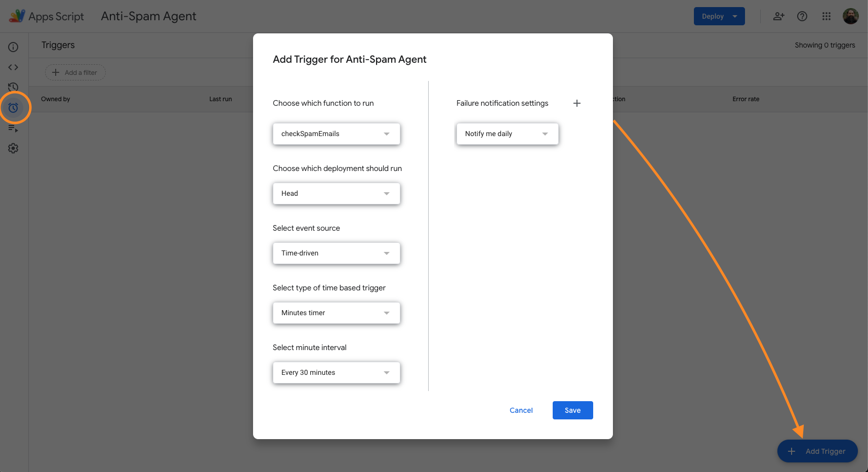Open the Triggers alarm clock icon

pos(13,108)
